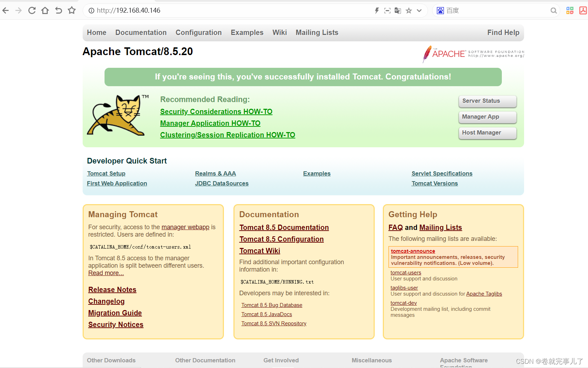The width and height of the screenshot is (588, 368).
Task: Click the lightning speed-mode icon in the address bar
Action: [x=377, y=11]
